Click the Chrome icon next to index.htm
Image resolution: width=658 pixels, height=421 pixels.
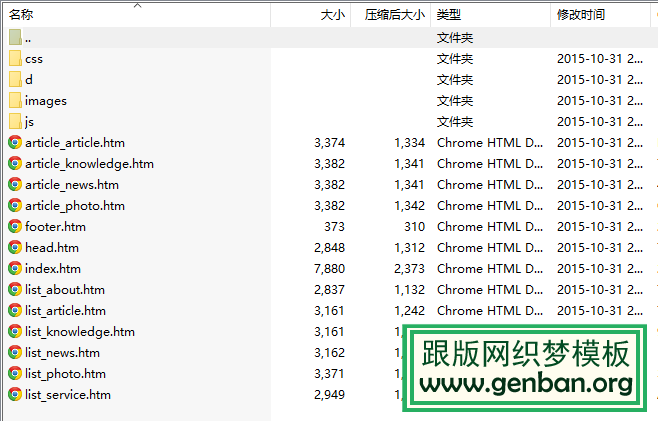tap(15, 268)
